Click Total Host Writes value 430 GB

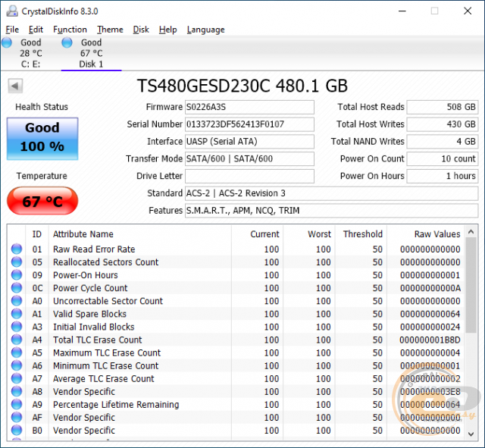[443, 124]
